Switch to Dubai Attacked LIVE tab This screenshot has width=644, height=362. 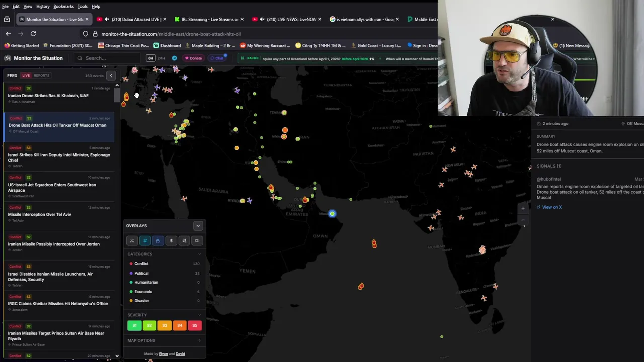click(132, 19)
